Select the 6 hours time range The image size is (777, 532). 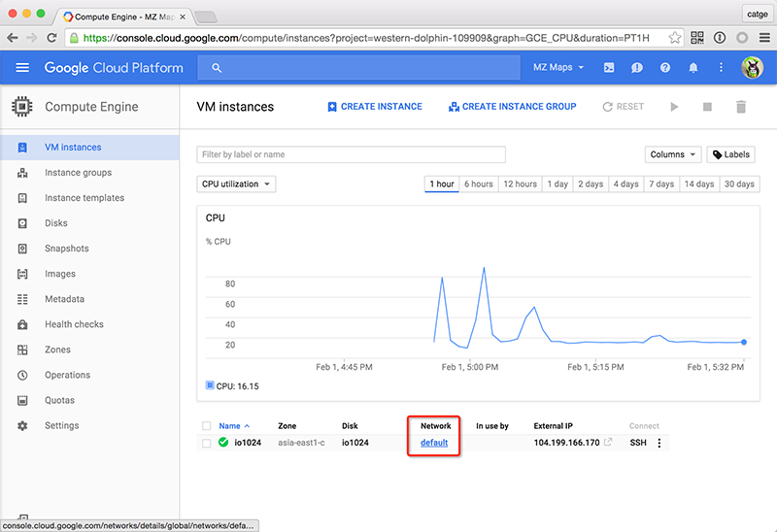(479, 184)
